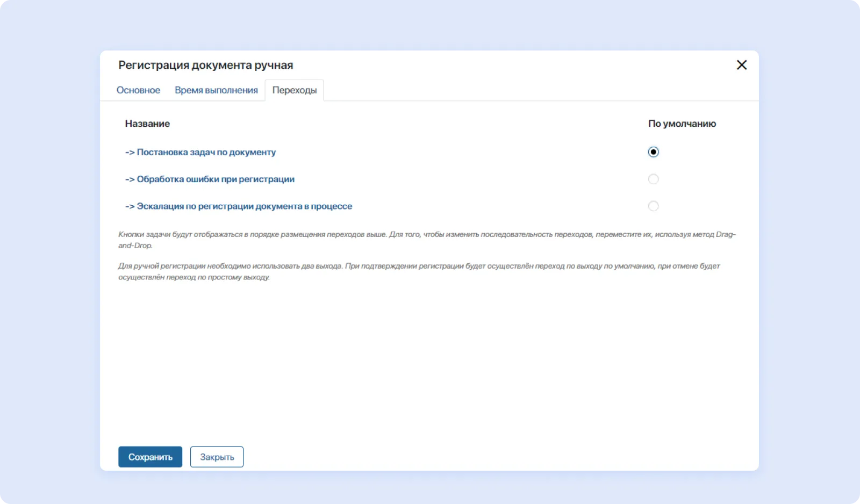Select the Переходы tab
The width and height of the screenshot is (860, 504).
click(295, 90)
